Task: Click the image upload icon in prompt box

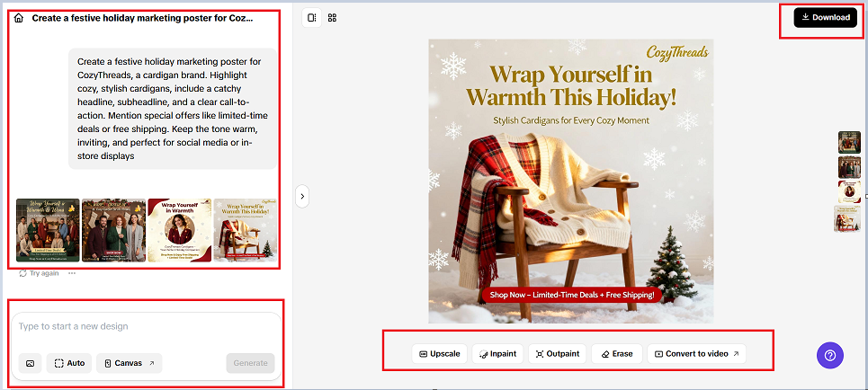Action: (x=30, y=363)
